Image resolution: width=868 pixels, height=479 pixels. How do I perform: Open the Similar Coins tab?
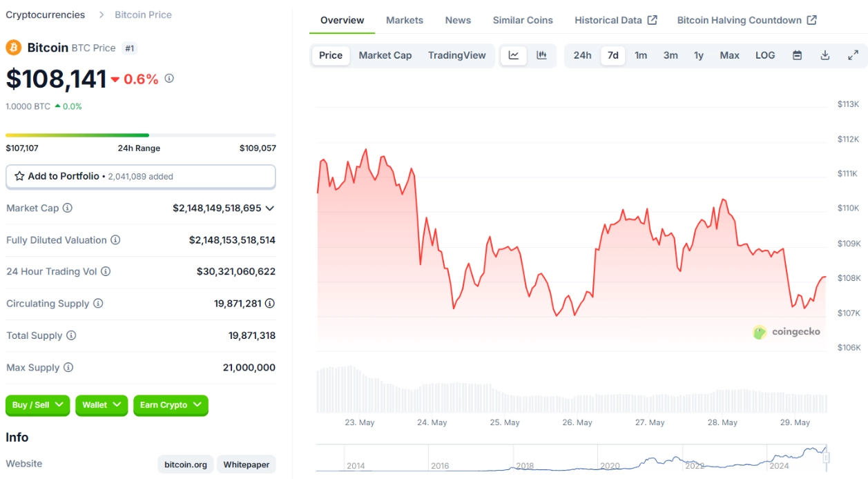pos(523,20)
